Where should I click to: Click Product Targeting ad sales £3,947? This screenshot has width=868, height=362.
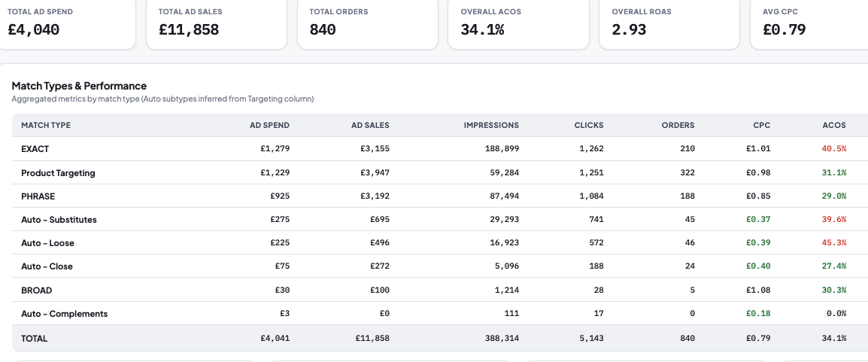[x=375, y=172]
